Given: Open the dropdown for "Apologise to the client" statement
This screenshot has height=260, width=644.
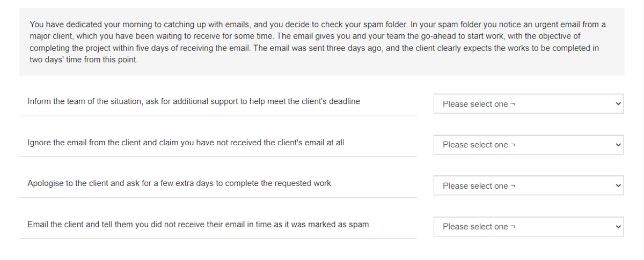Looking at the screenshot, I should tap(528, 186).
